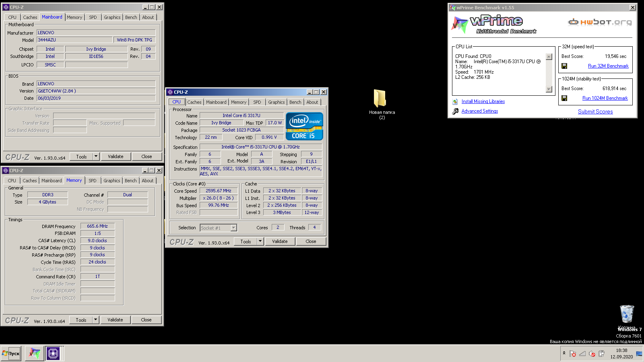
Task: Click Validate in Memory window
Action: [x=115, y=320]
